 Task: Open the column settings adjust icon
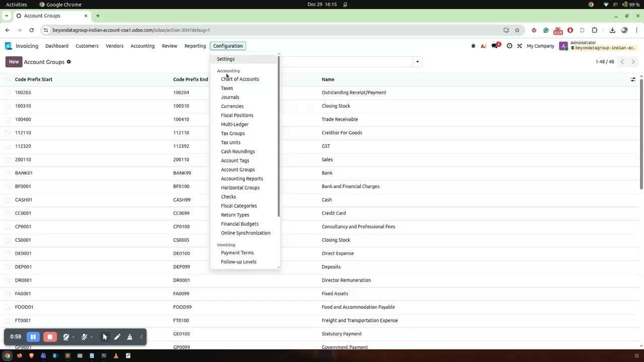[x=633, y=79]
